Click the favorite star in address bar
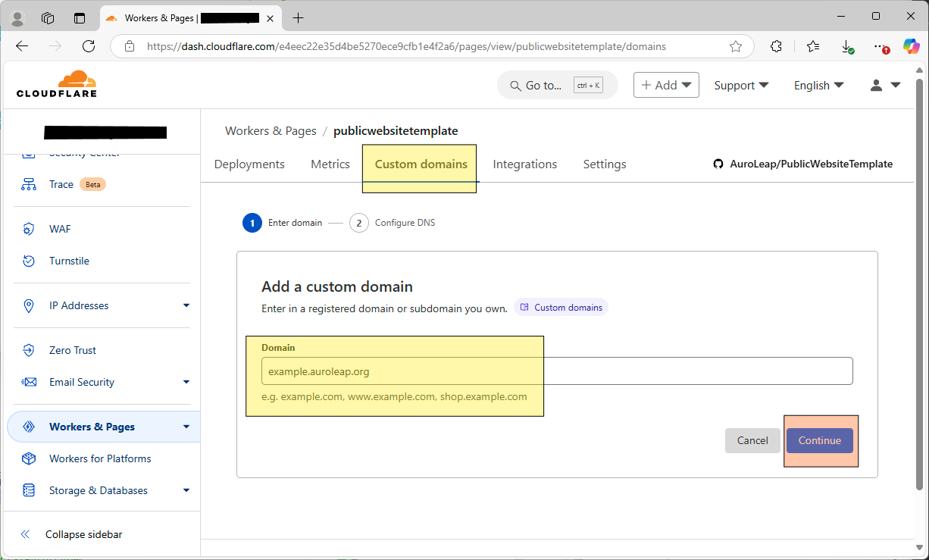 [736, 46]
